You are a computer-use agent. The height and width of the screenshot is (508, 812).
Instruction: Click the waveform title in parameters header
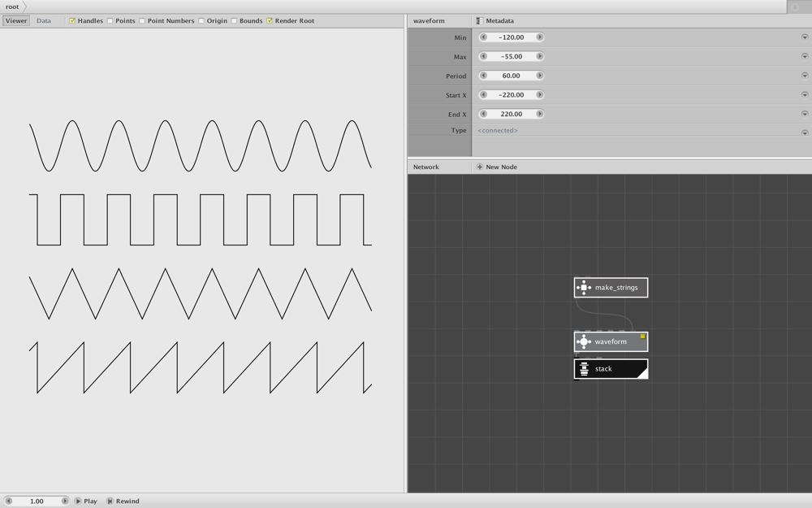point(429,21)
